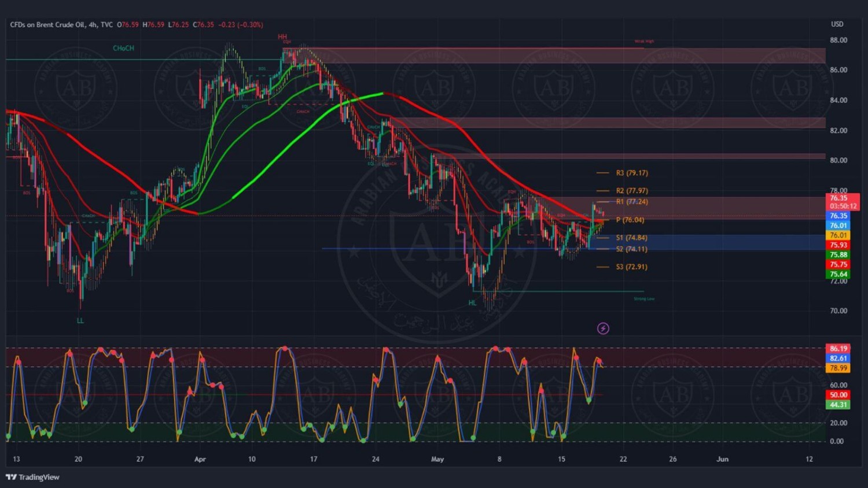Click the S3 (72.91) pivot label

click(632, 267)
